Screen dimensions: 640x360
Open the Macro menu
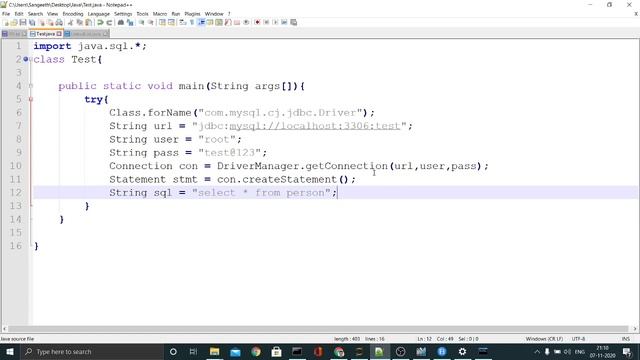point(160,14)
